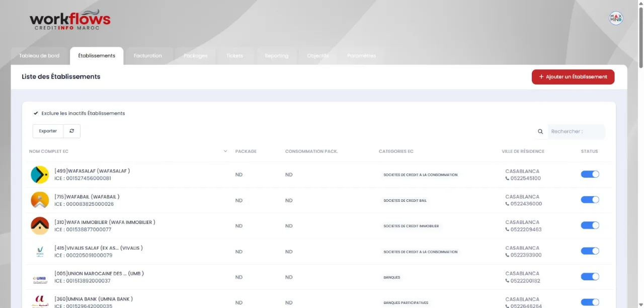
Task: Click the Banques Participatives category tag
Action: click(x=406, y=303)
